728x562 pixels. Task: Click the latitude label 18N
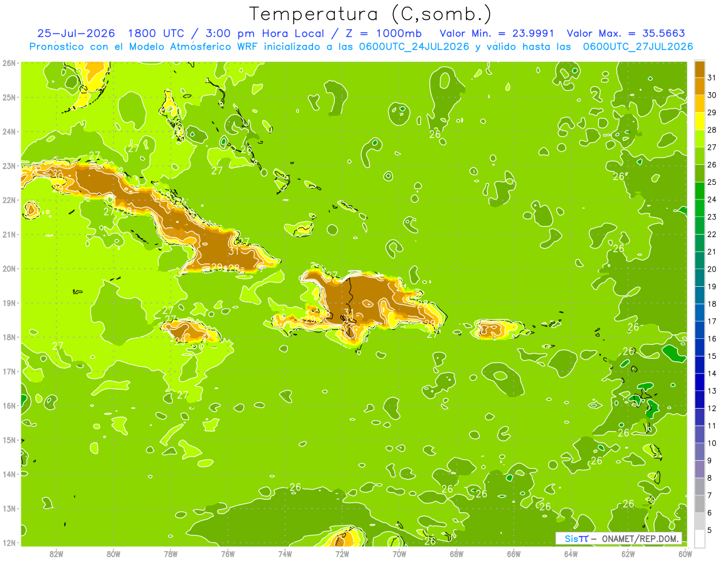point(8,337)
